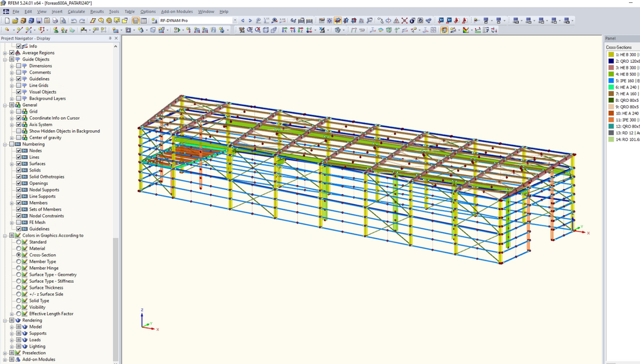Screen dimensions: 640x364
Task: Open the Results menu
Action: (x=97, y=12)
